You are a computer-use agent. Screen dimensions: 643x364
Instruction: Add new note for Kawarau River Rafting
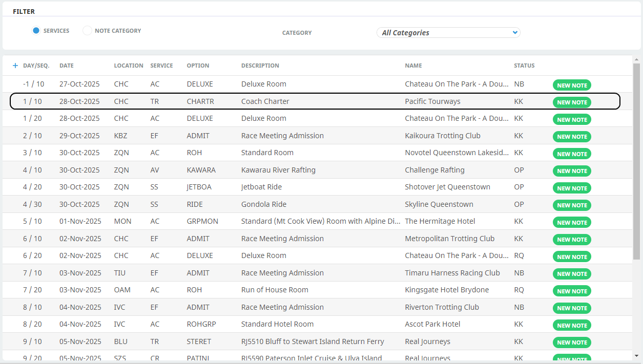pos(572,171)
